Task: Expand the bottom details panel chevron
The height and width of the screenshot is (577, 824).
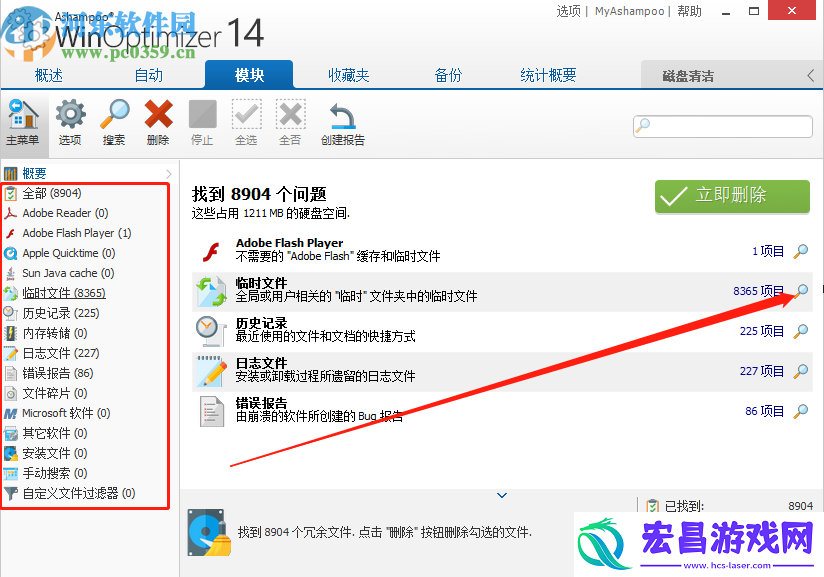Action: point(502,495)
